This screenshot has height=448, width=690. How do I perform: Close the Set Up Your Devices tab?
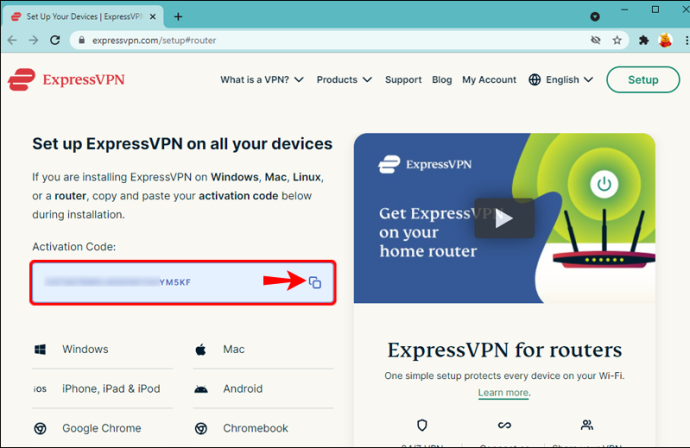tap(153, 17)
